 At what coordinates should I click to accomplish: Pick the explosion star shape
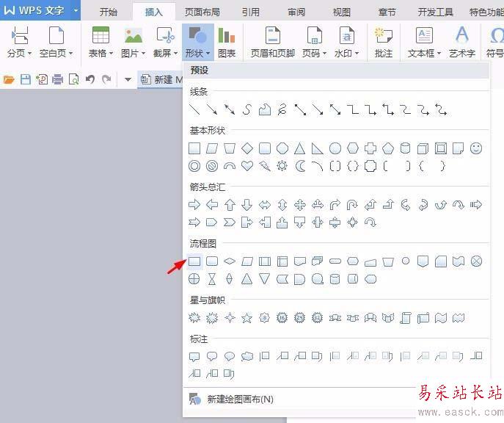tap(194, 318)
